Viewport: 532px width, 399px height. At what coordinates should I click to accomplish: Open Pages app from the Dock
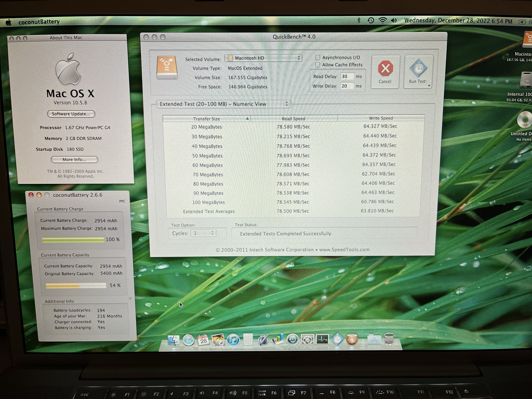(x=263, y=340)
